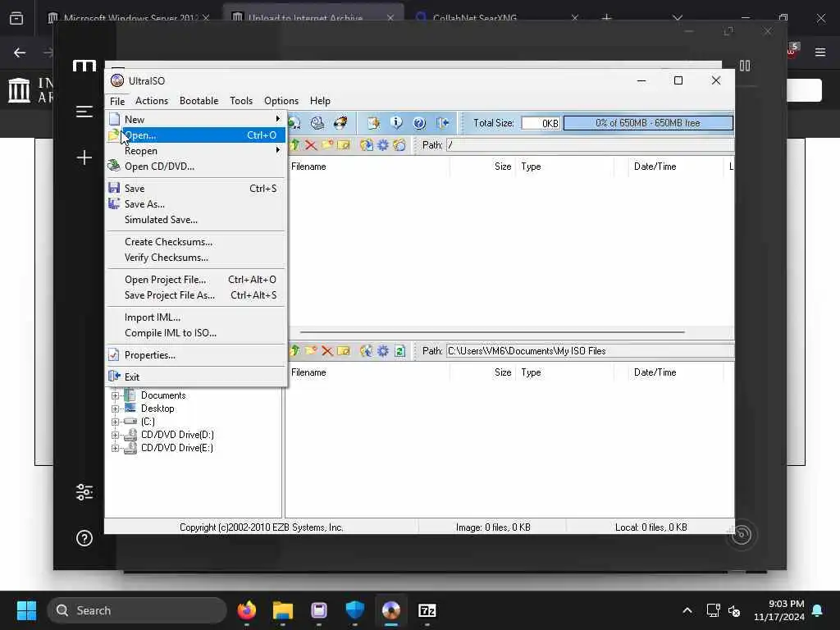
Task: Click new folder icon in image pane toolbar
Action: (x=326, y=145)
